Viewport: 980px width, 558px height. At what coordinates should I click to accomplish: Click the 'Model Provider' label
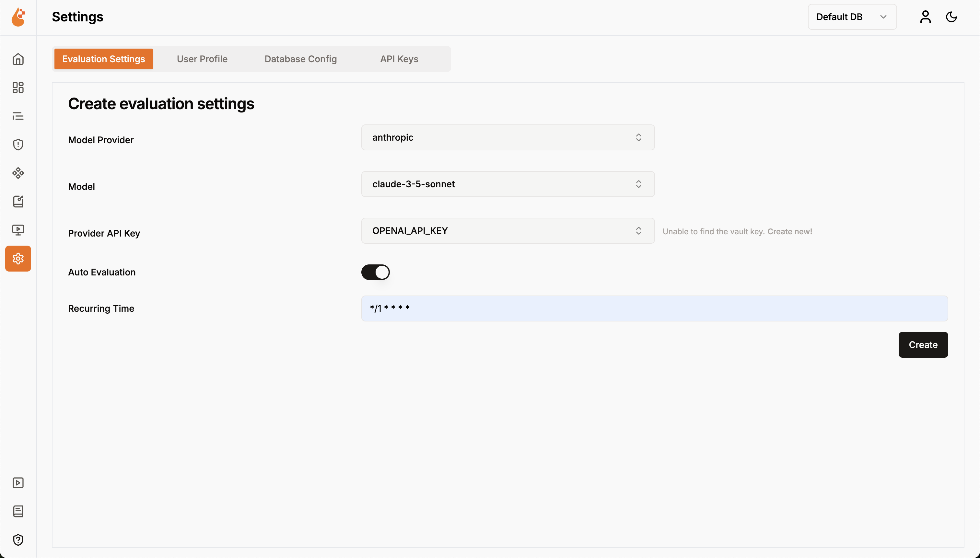(x=101, y=140)
